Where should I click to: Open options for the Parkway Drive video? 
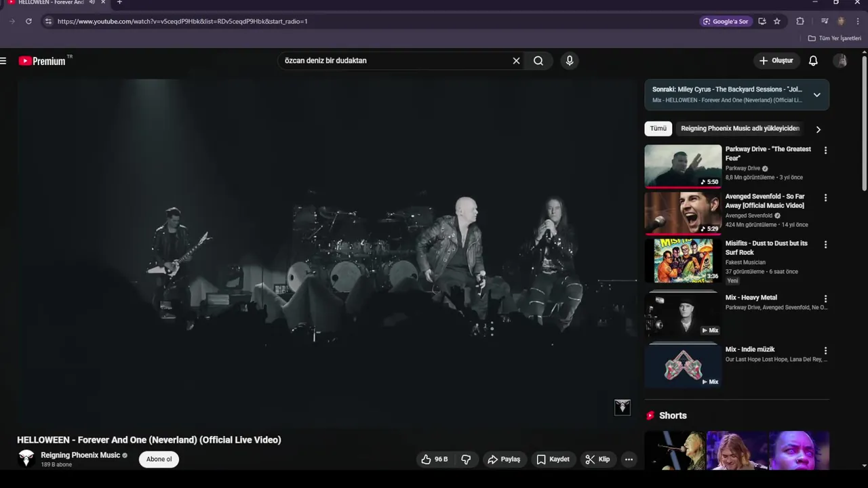coord(825,150)
